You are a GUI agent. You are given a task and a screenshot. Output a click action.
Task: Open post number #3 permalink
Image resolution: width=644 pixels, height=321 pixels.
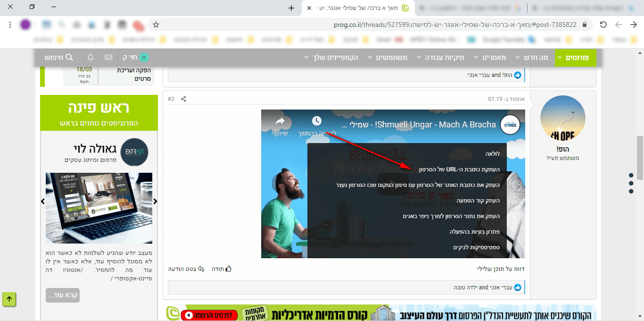(x=171, y=99)
